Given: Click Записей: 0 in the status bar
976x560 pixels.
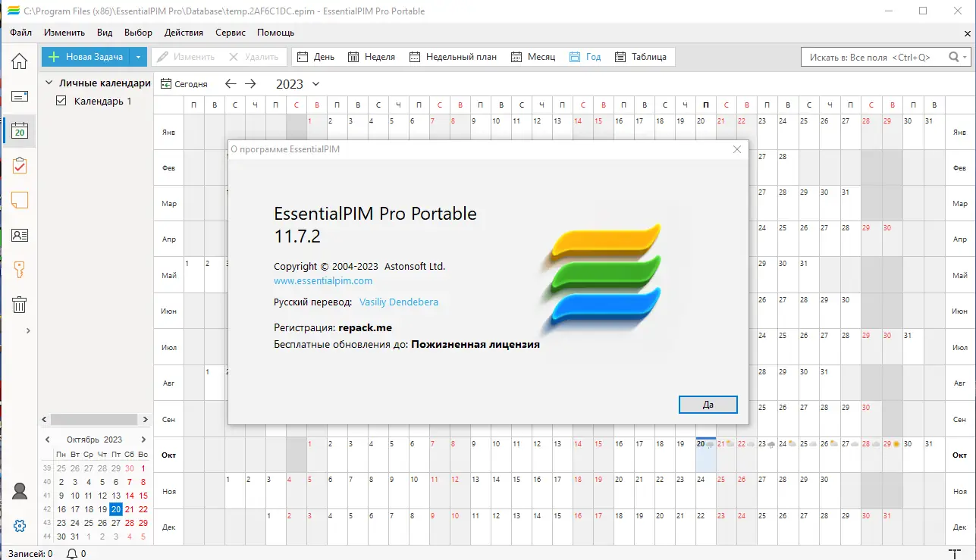Looking at the screenshot, I should click(x=30, y=554).
